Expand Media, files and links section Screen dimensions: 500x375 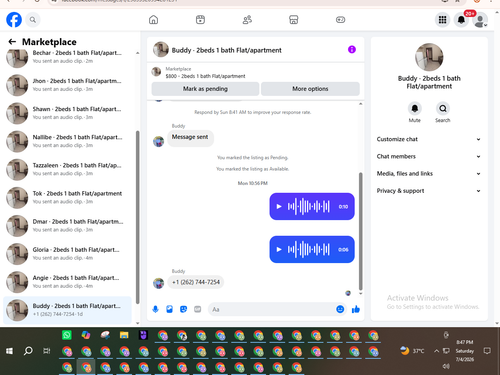(x=429, y=174)
